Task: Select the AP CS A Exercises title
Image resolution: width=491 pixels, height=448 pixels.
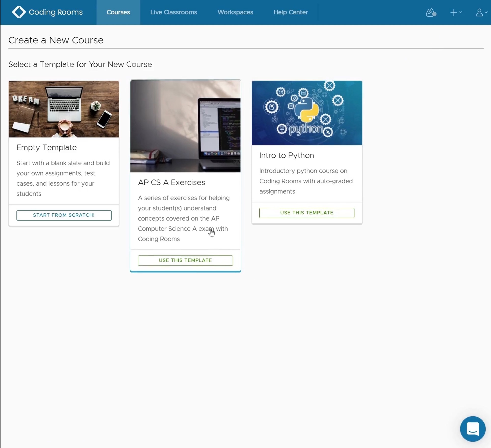Action: click(171, 182)
